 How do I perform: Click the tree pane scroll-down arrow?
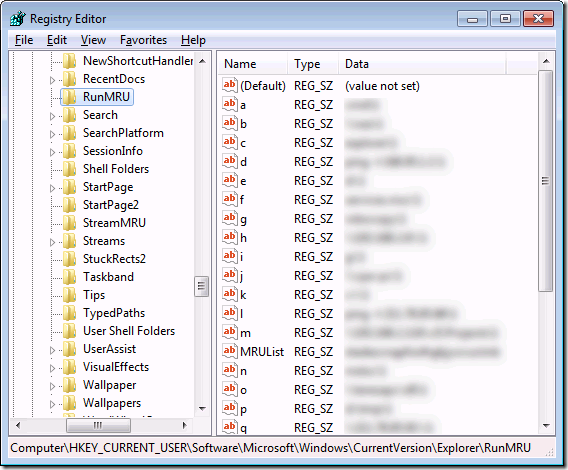click(202, 409)
